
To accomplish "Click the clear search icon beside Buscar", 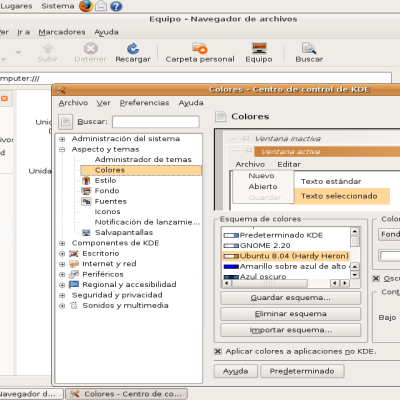I will 65,122.
